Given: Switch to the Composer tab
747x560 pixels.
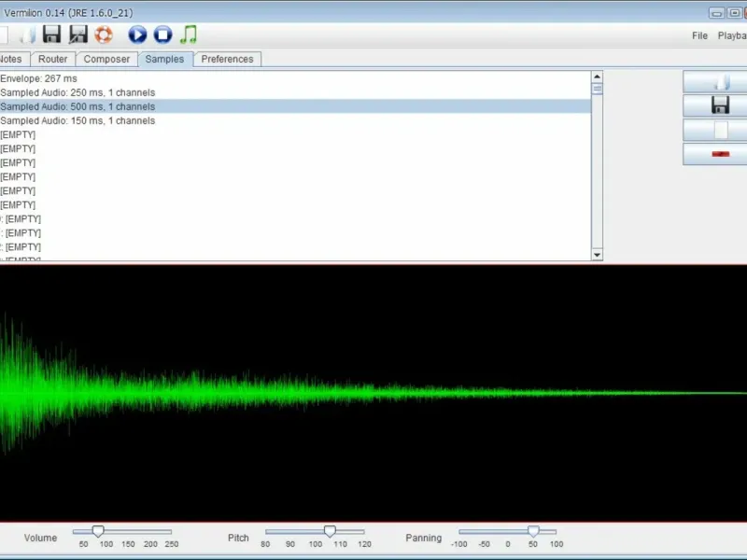Looking at the screenshot, I should [106, 59].
